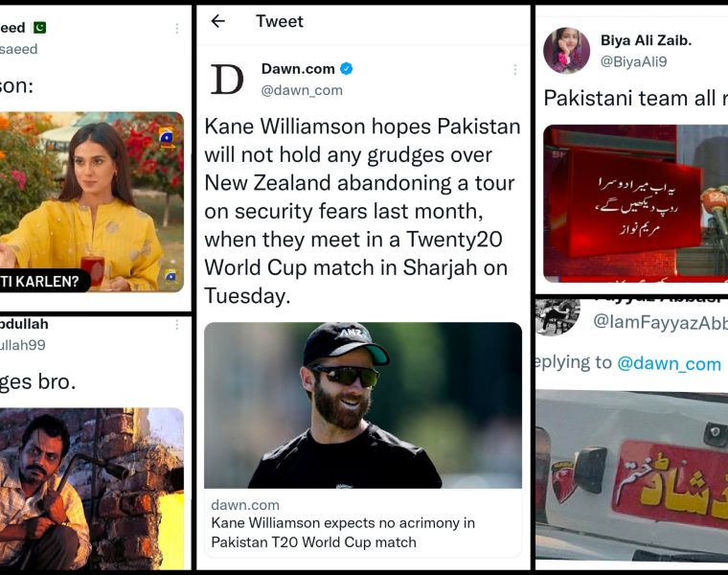
Task: Open the three-dot menu on the bottom-left tweet
Action: tap(177, 325)
